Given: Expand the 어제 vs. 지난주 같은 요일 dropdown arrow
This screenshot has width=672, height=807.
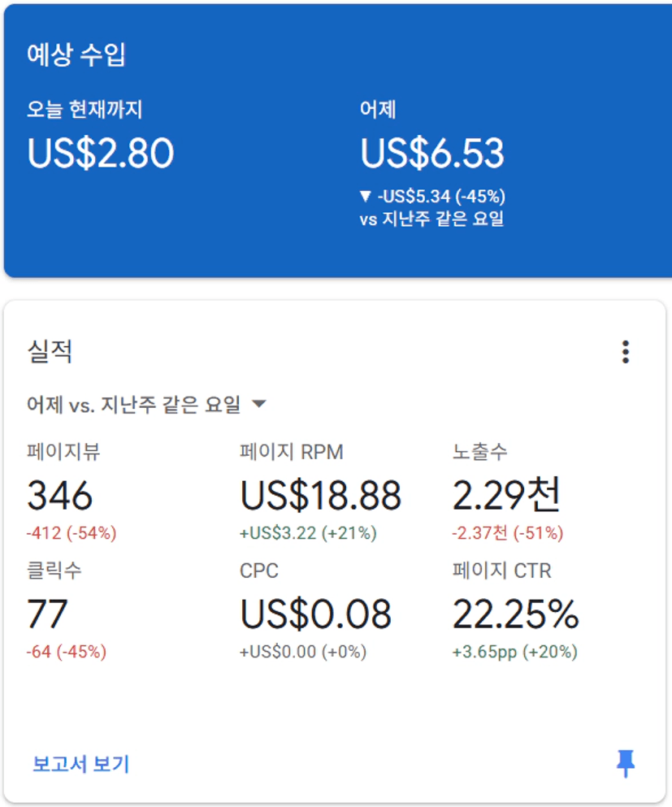Looking at the screenshot, I should point(259,404).
